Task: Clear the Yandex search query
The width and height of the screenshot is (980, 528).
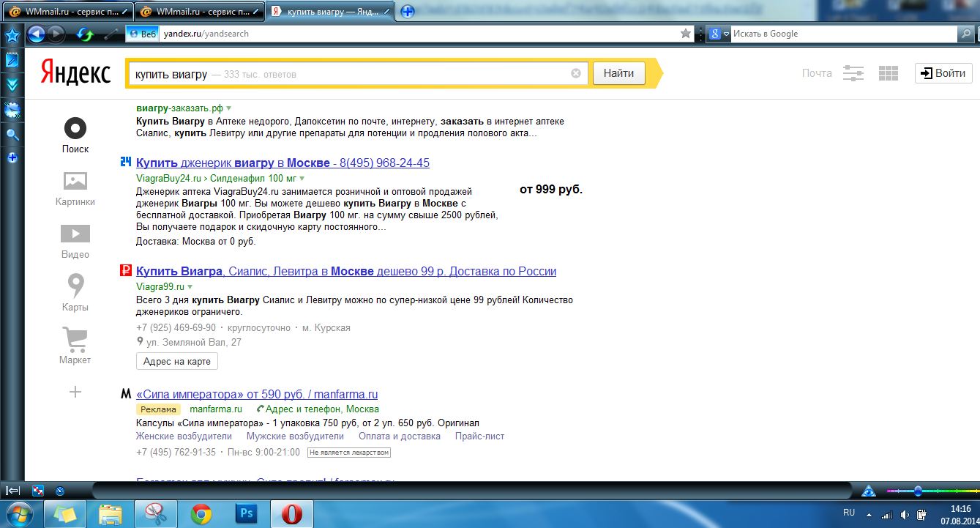Action: (576, 73)
